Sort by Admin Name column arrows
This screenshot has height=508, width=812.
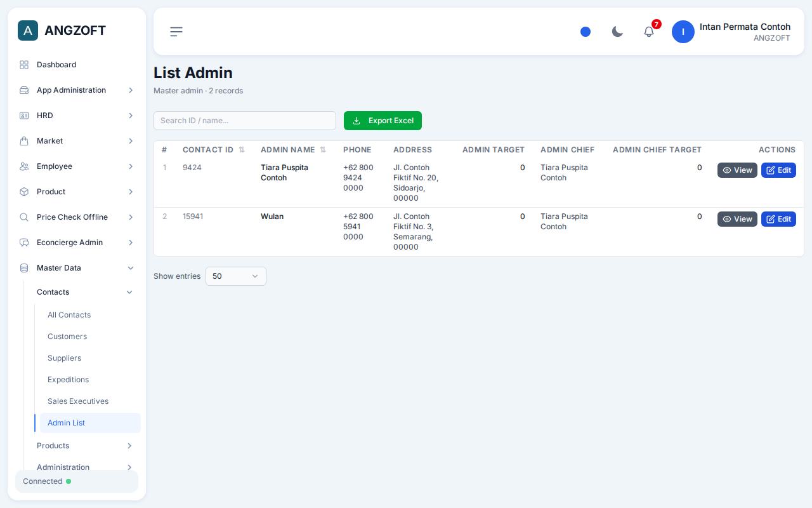[323, 150]
